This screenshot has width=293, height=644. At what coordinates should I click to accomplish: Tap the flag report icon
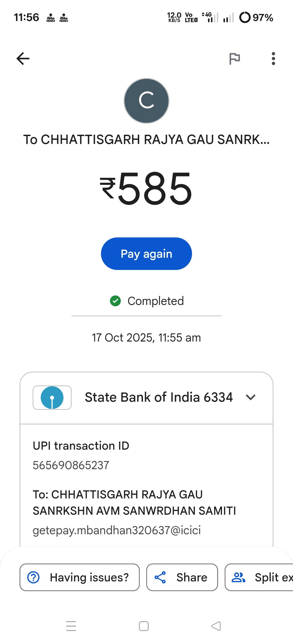235,59
